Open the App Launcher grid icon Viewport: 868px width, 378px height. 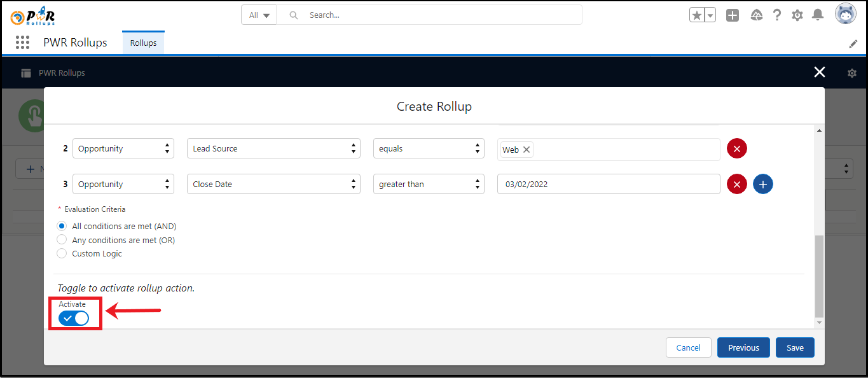[22, 42]
